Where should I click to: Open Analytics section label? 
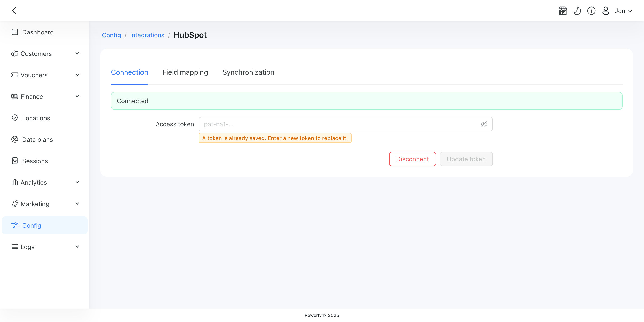pyautogui.click(x=34, y=182)
